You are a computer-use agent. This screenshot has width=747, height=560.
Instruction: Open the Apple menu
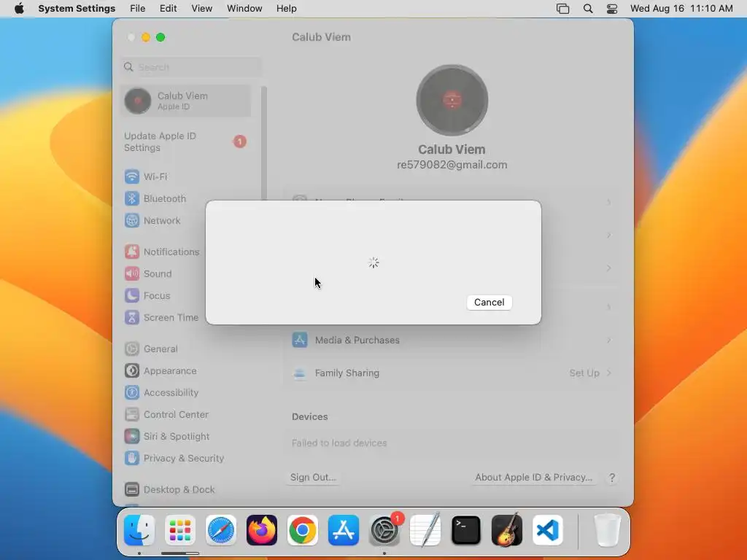pos(19,9)
